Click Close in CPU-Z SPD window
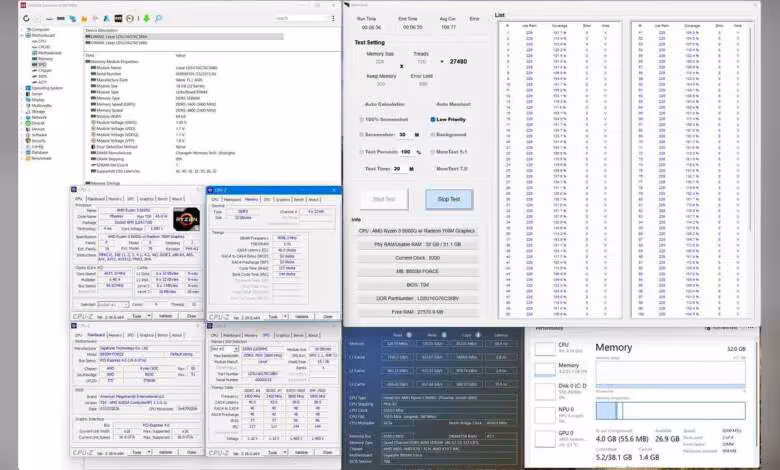The width and height of the screenshot is (780, 470). point(327,453)
